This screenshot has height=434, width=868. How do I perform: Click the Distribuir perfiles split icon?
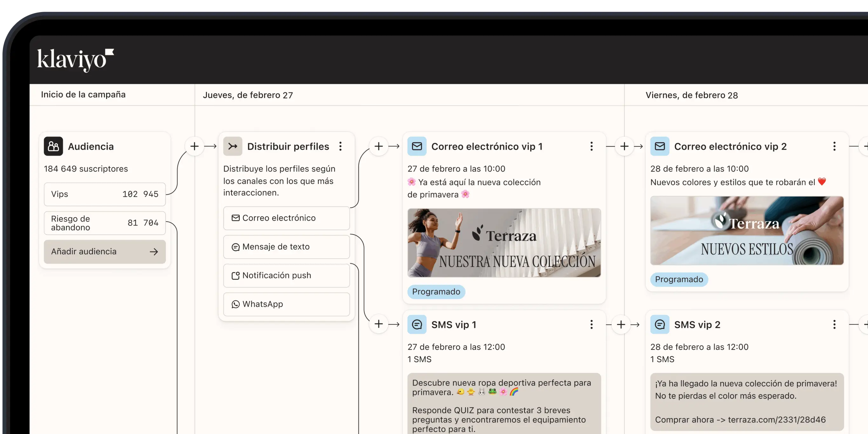click(233, 146)
